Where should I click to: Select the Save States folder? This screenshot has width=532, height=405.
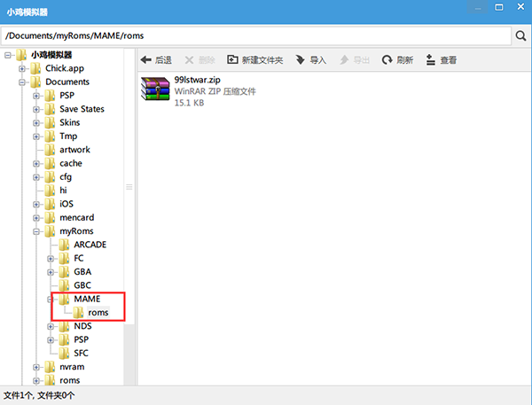pyautogui.click(x=82, y=109)
